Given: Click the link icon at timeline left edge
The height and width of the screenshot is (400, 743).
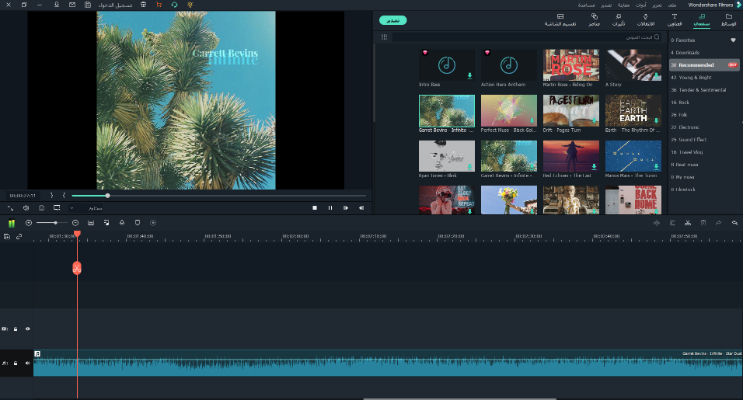Looking at the screenshot, I should tap(19, 236).
